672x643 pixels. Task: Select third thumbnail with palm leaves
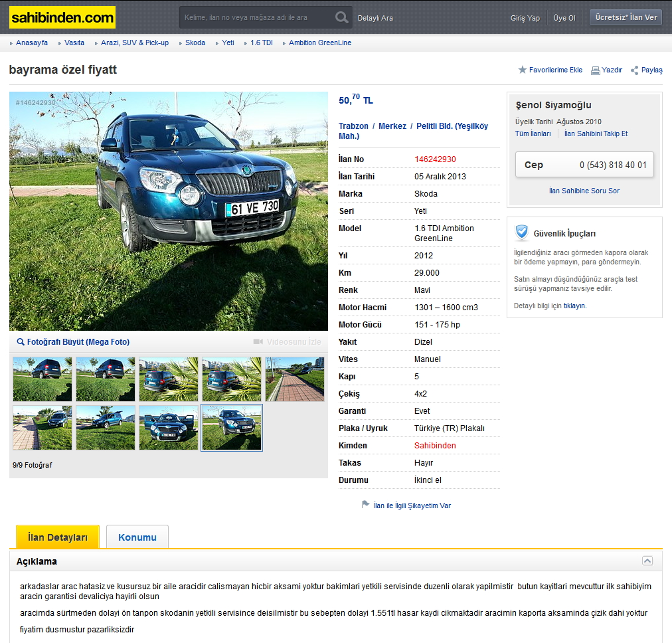tap(169, 379)
